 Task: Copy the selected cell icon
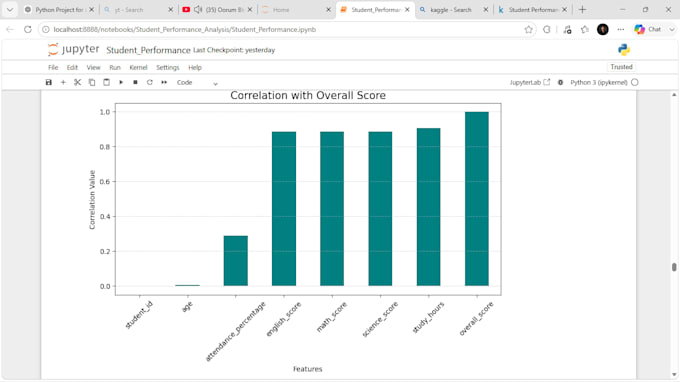point(92,82)
